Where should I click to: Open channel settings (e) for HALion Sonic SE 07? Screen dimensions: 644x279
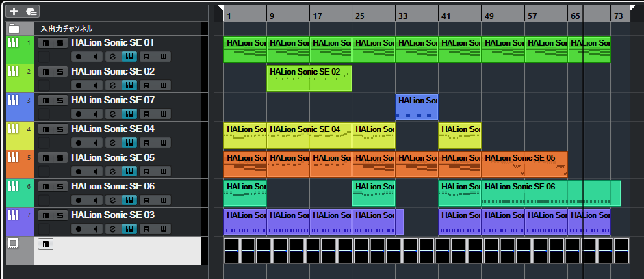pyautogui.click(x=112, y=114)
